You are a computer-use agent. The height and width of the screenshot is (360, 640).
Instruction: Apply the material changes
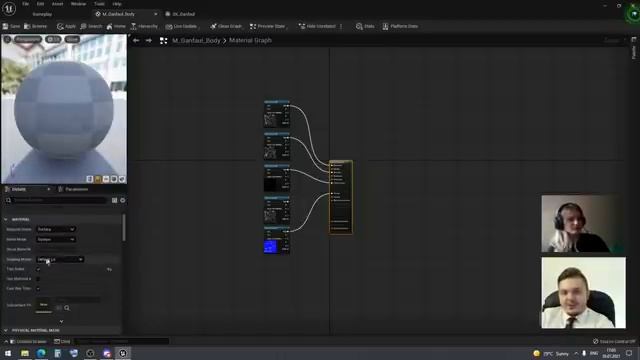point(67,26)
